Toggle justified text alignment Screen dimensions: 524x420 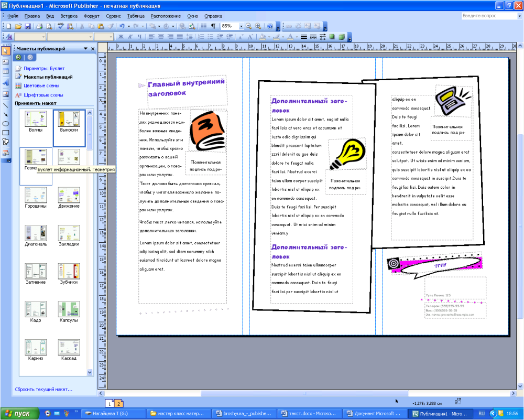[x=180, y=37]
